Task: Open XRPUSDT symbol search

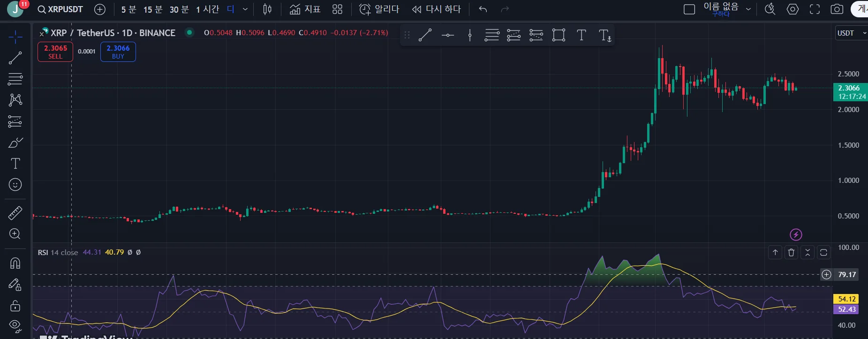Action: click(x=60, y=9)
